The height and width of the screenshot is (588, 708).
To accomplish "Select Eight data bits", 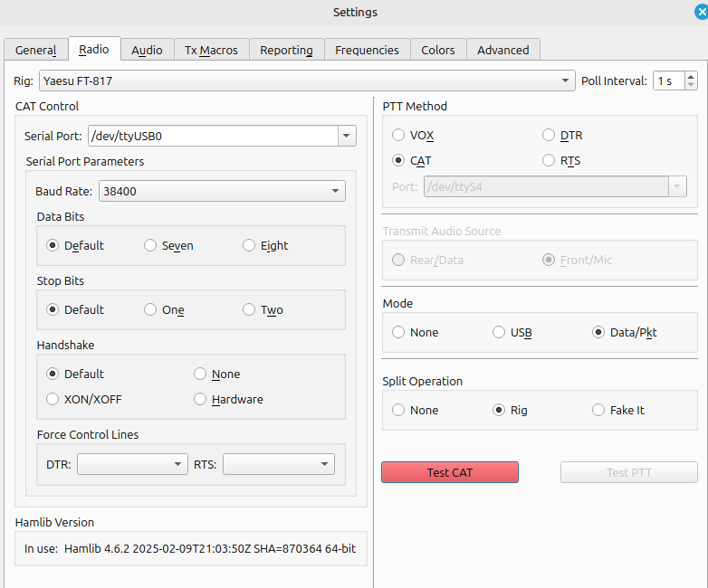I will tap(265, 245).
